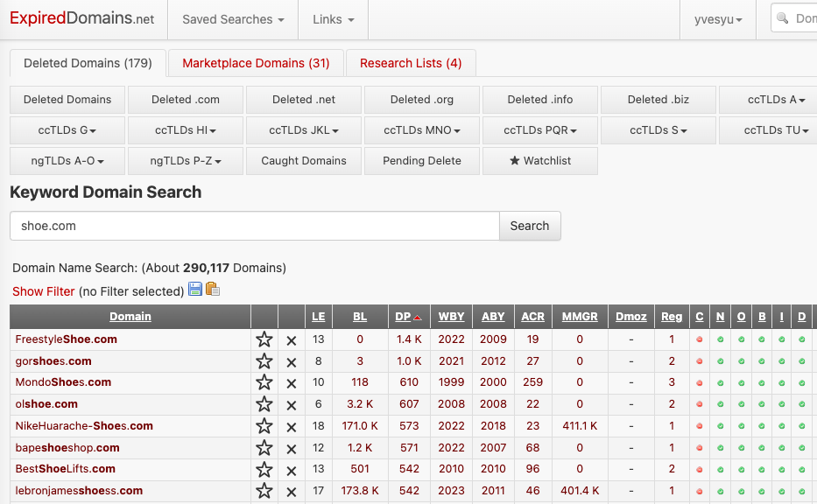Click the .net status dot for gorshoes.com
Screen dimensions: 817x504
(x=720, y=361)
